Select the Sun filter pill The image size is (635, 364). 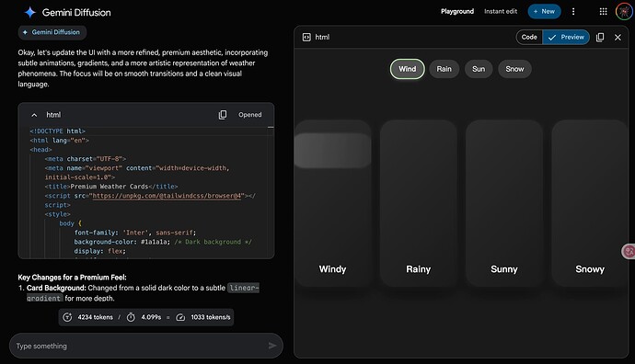pyautogui.click(x=479, y=69)
